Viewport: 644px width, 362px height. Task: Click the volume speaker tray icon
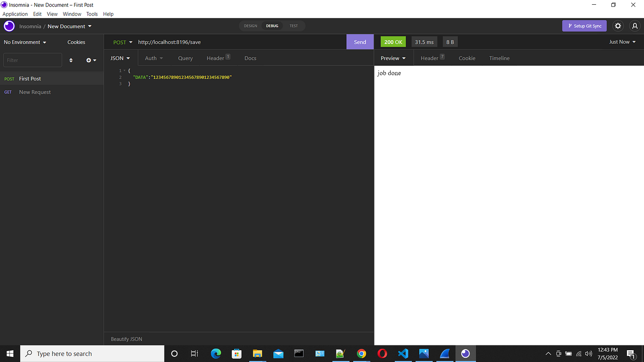coord(589,353)
